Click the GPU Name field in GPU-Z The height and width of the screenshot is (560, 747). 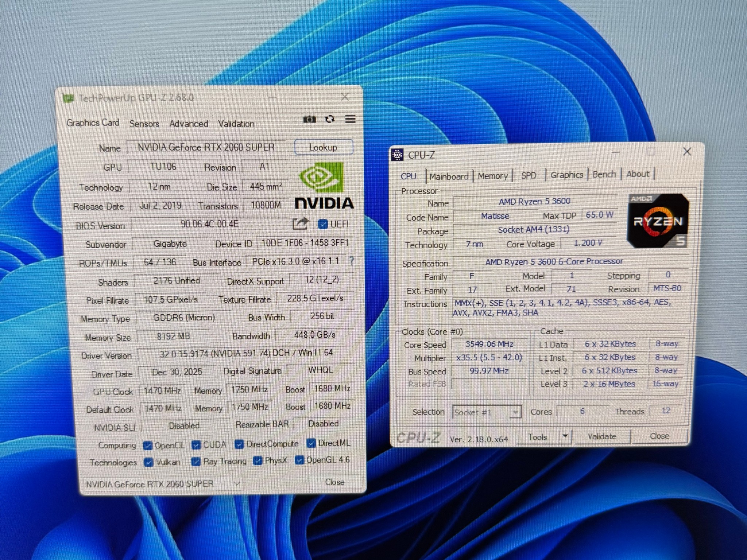coord(206,147)
